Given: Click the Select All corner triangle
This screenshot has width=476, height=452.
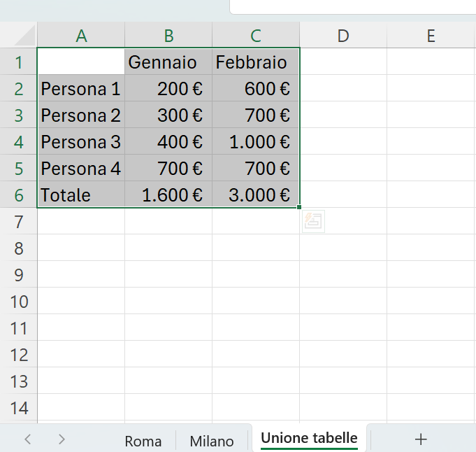Looking at the screenshot, I should click(x=25, y=36).
